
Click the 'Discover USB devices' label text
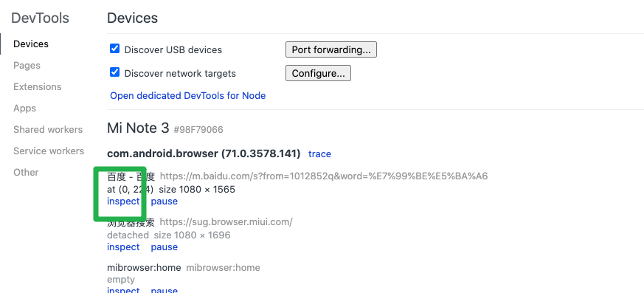click(173, 49)
